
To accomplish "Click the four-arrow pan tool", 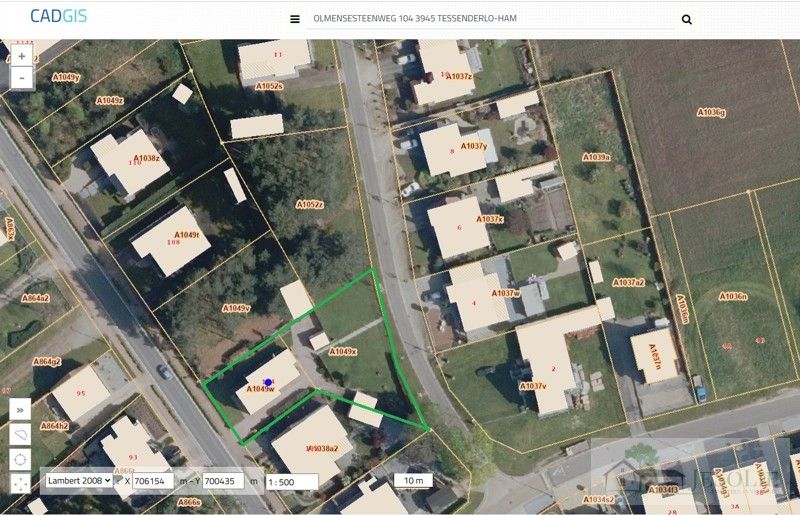I will 20,483.
